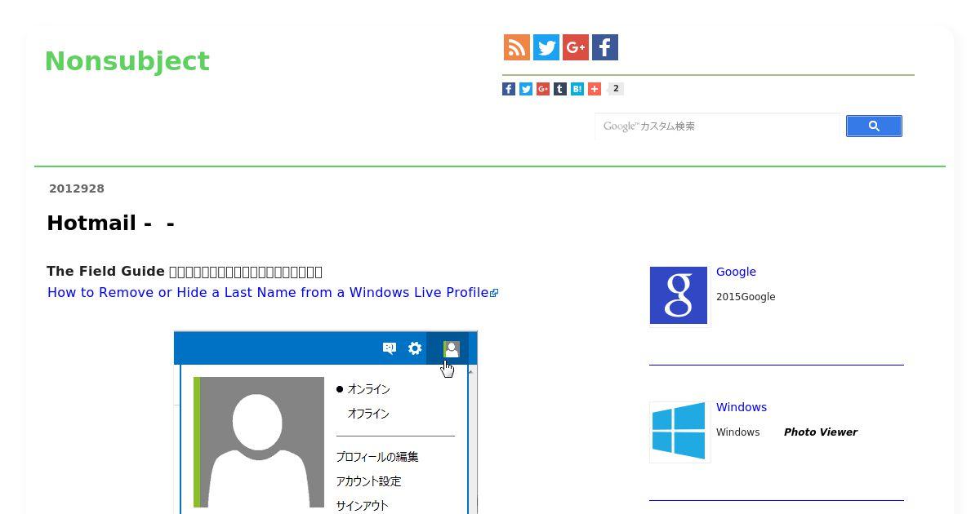Image resolution: width=980 pixels, height=514 pixels.
Task: Open the Hotmail post title
Action: tap(111, 223)
